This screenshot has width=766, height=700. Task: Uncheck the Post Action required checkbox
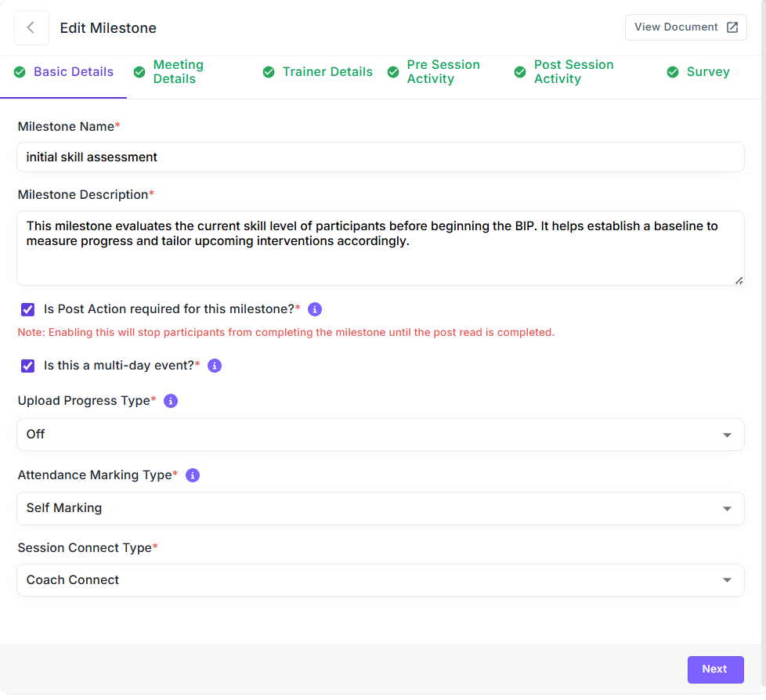pos(28,309)
